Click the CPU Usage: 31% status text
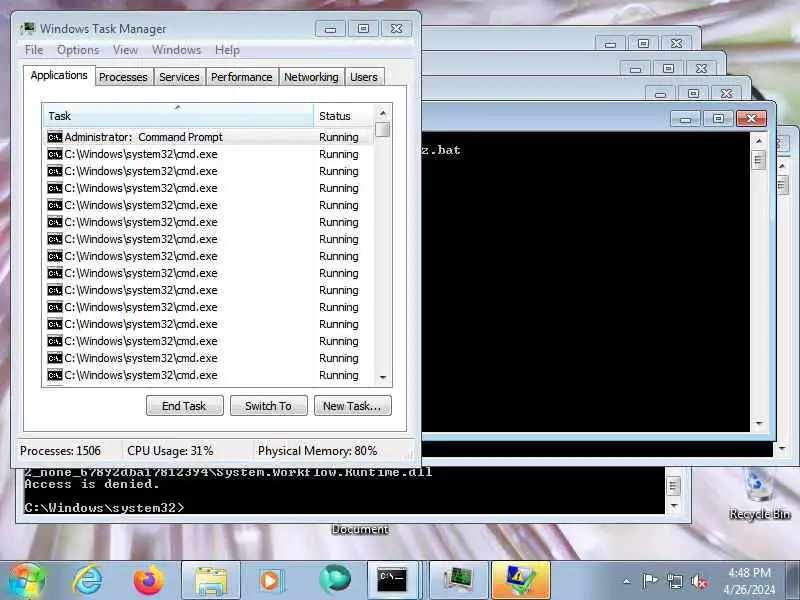The width and height of the screenshot is (800, 600). pos(170,451)
